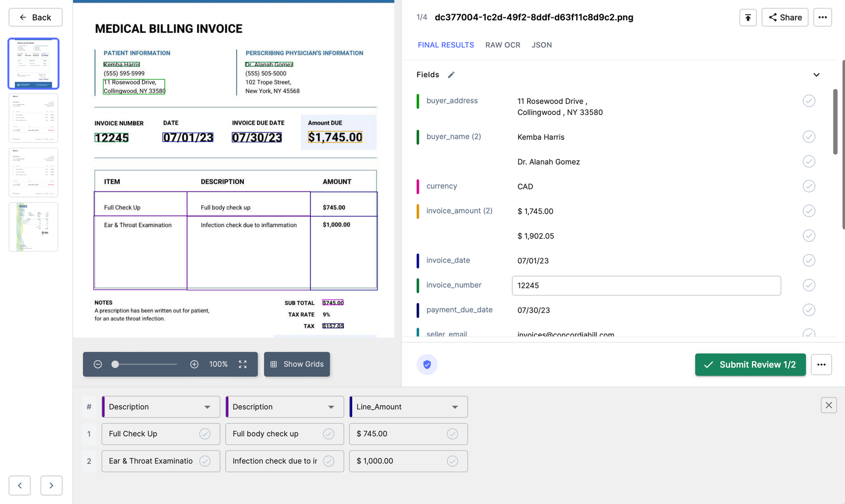
Task: Open the Line_Amount column dropdown
Action: coord(454,406)
